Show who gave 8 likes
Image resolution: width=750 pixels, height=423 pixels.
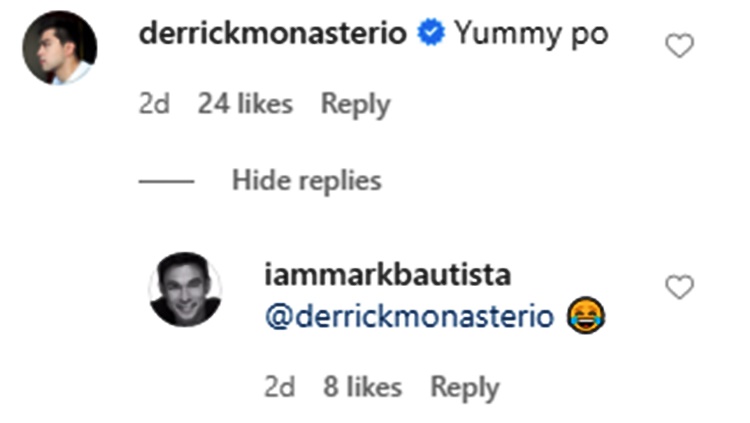tap(362, 387)
